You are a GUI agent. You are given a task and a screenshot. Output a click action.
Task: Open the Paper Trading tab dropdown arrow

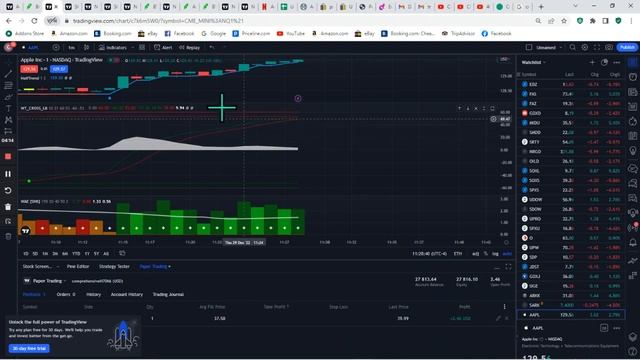coord(170,267)
